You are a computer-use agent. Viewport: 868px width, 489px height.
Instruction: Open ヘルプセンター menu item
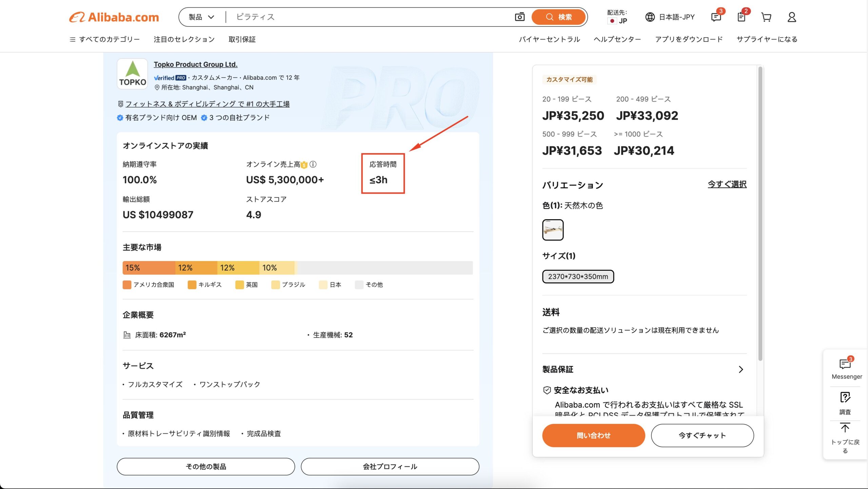[x=617, y=39]
